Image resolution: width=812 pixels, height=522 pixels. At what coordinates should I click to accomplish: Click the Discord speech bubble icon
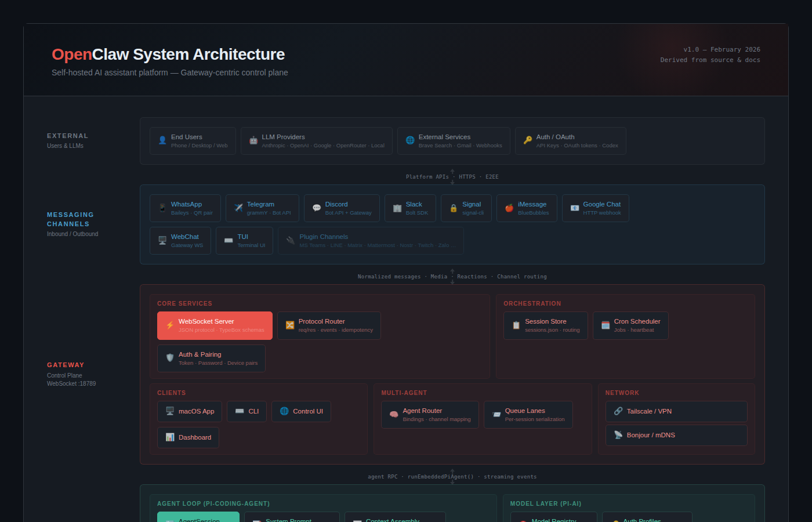pyautogui.click(x=317, y=208)
